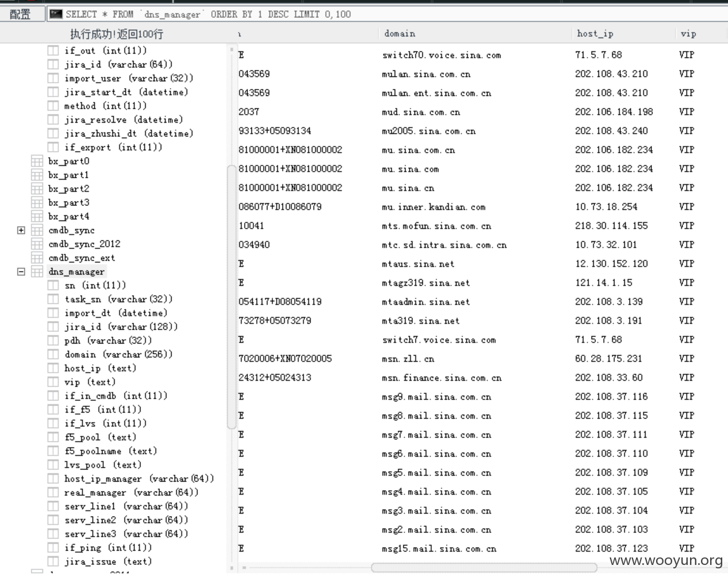This screenshot has height=577, width=728.
Task: Click the column icon beside if_out (int(11))
Action: (53, 51)
